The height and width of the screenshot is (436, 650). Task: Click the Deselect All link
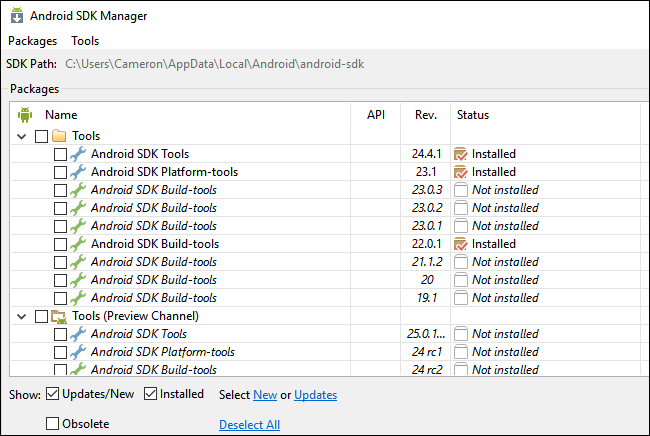[249, 425]
